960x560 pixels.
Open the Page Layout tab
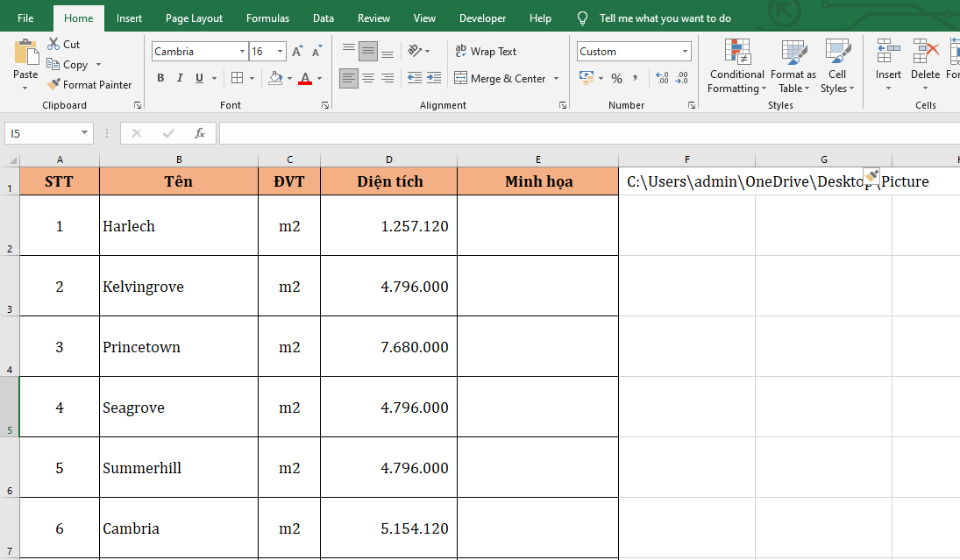tap(194, 18)
